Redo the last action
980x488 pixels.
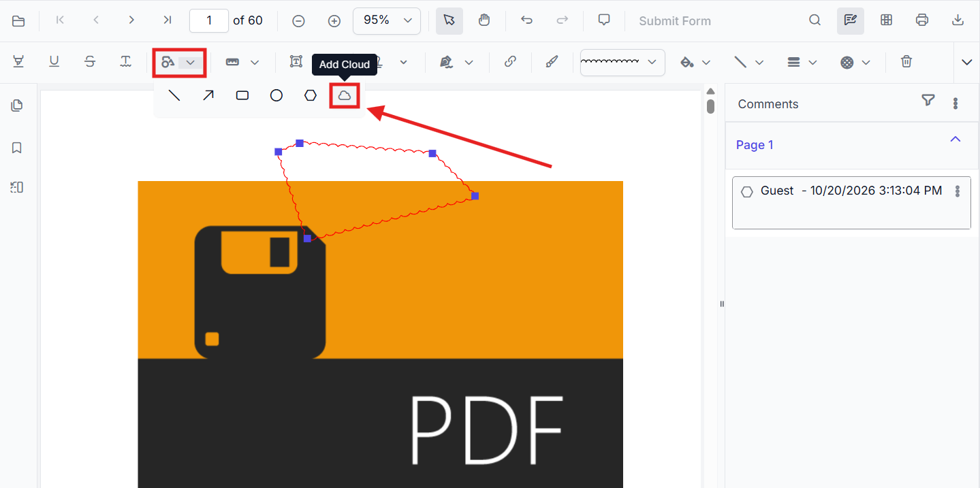tap(562, 20)
